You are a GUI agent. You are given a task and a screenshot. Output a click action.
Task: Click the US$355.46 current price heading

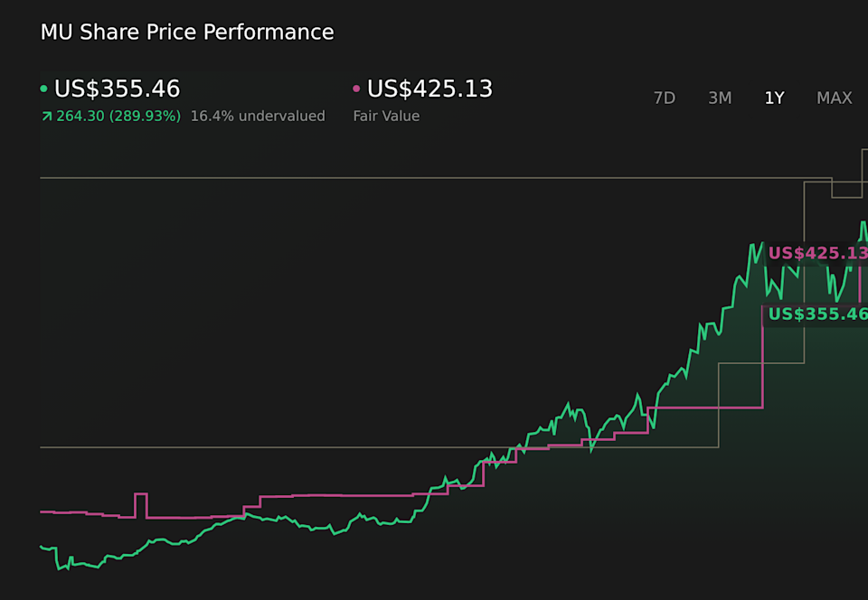118,89
